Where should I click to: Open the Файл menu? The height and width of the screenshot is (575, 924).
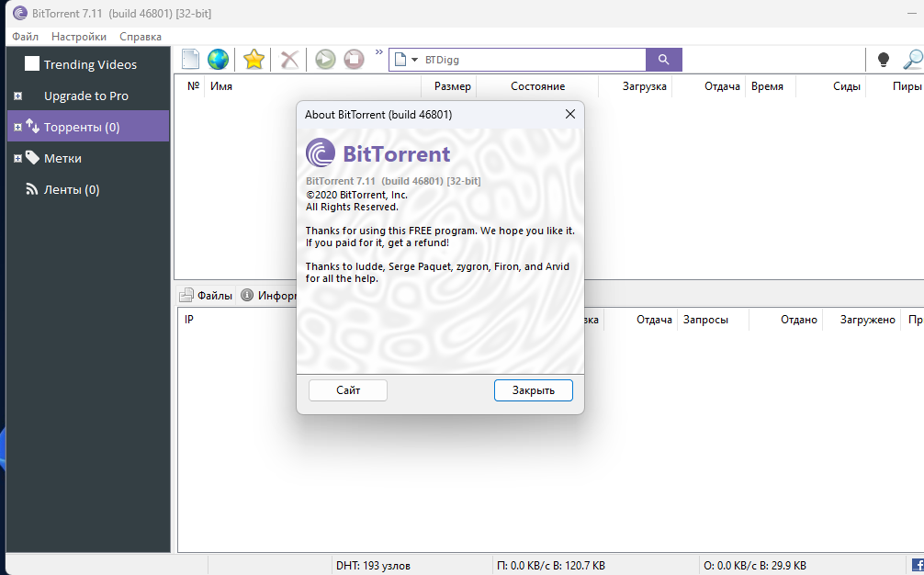[x=26, y=37]
